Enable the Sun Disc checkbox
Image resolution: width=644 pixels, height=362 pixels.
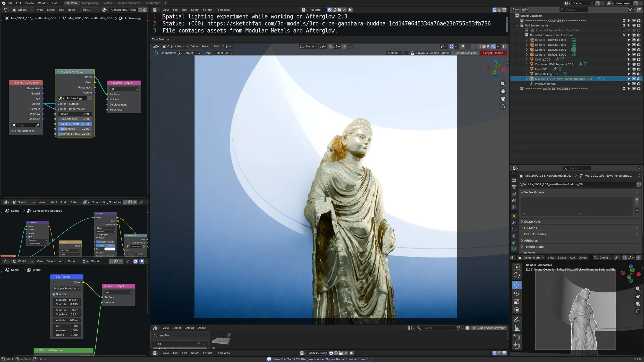[x=54, y=294]
